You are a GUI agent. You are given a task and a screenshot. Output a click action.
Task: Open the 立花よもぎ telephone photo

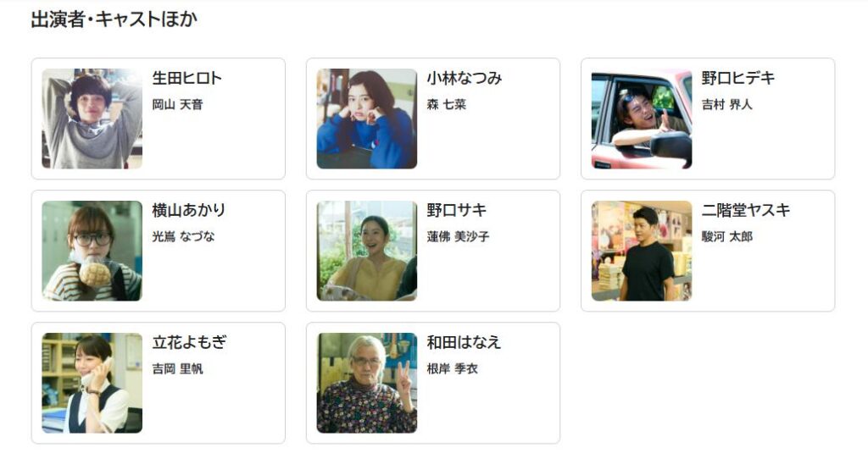92,383
